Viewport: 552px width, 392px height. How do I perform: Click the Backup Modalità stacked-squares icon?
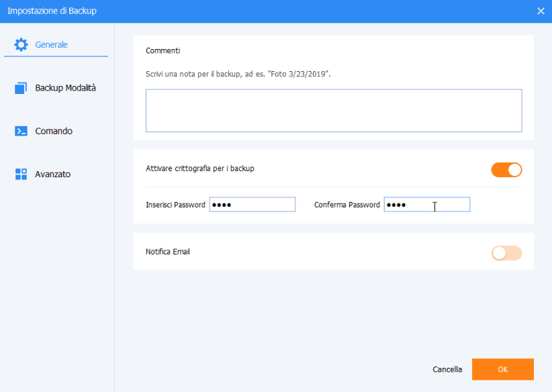coord(21,88)
